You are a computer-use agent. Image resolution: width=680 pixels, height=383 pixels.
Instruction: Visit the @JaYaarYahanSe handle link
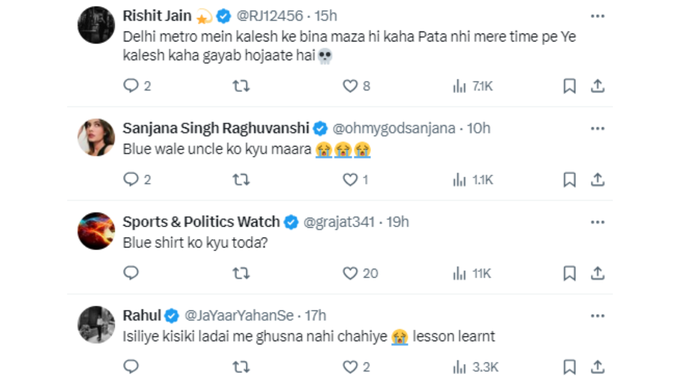(239, 315)
